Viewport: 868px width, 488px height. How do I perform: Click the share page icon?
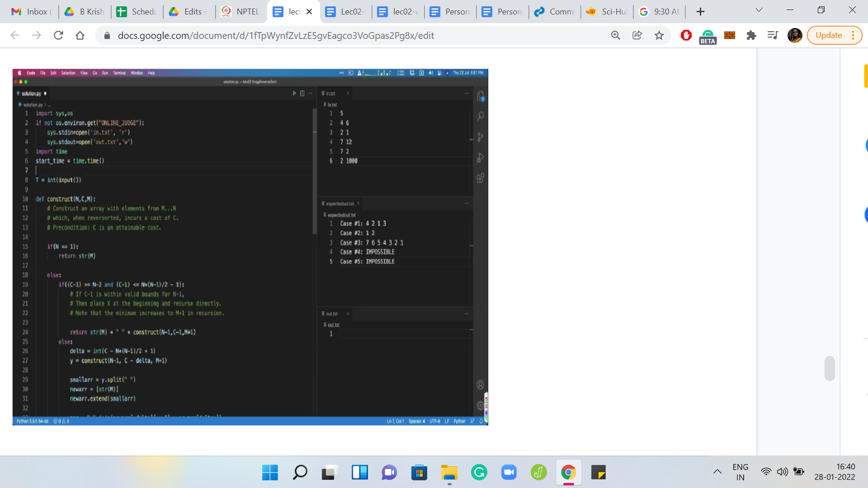click(x=637, y=35)
